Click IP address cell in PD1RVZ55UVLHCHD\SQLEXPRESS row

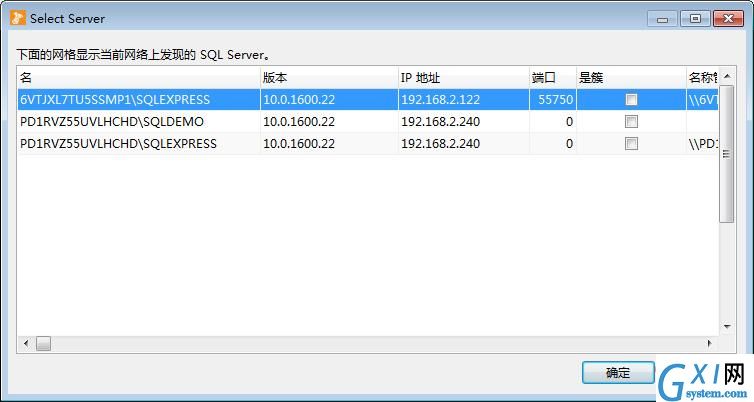(464, 144)
